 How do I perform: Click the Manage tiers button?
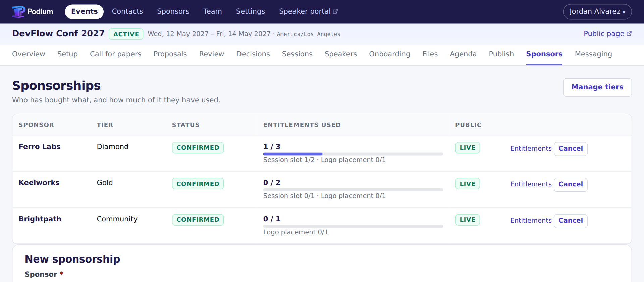pyautogui.click(x=597, y=87)
